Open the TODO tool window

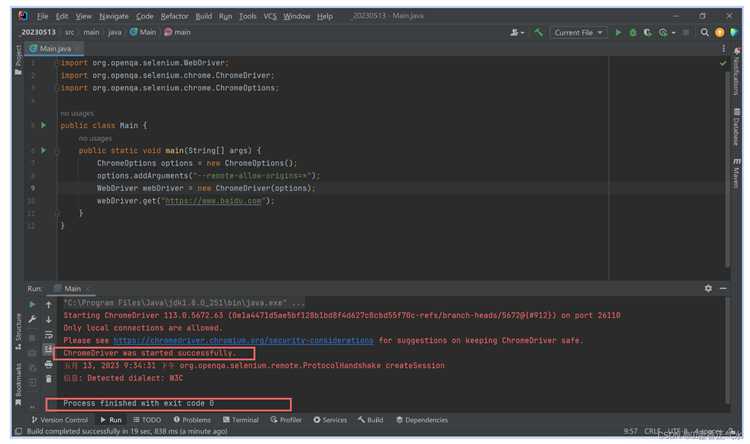coord(147,420)
